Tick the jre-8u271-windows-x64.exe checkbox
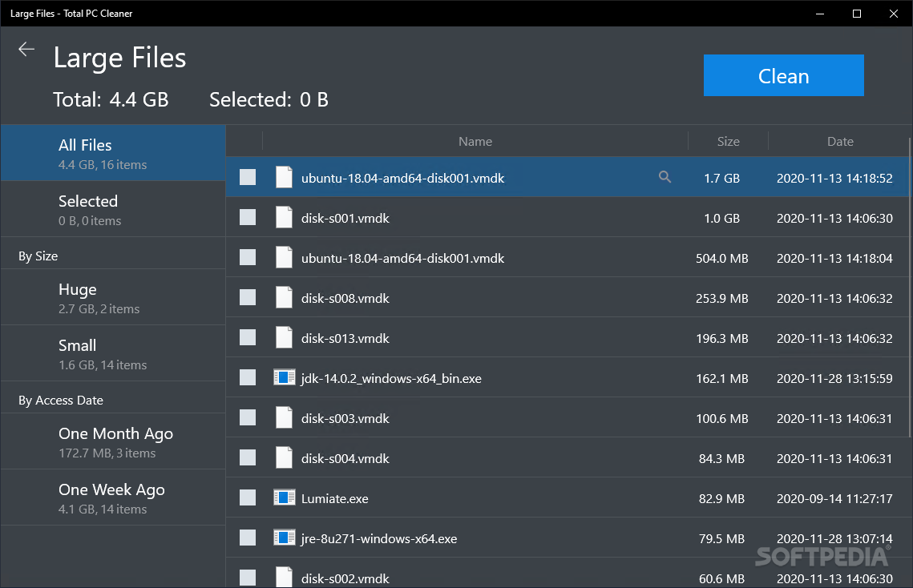 pos(248,538)
